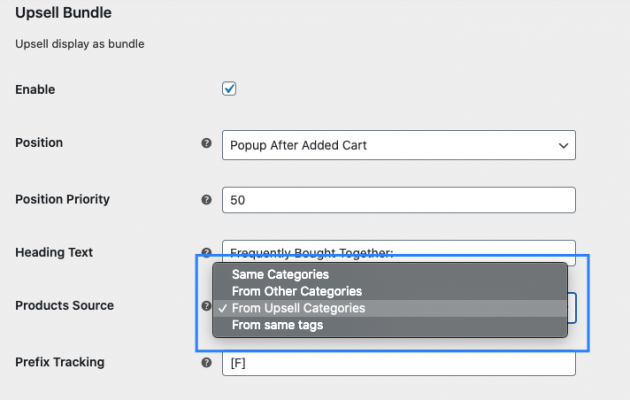The image size is (630, 400).
Task: Click the help icon next to Prefix Tracking
Action: [207, 362]
